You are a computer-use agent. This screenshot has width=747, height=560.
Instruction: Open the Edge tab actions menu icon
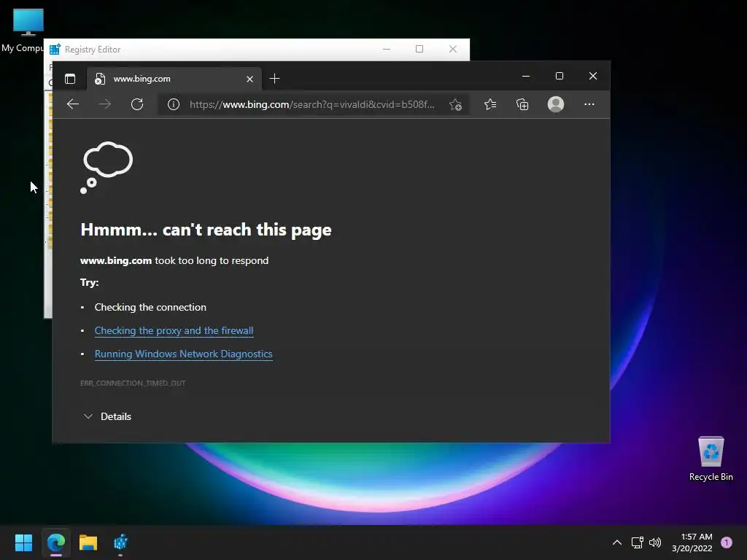(70, 79)
